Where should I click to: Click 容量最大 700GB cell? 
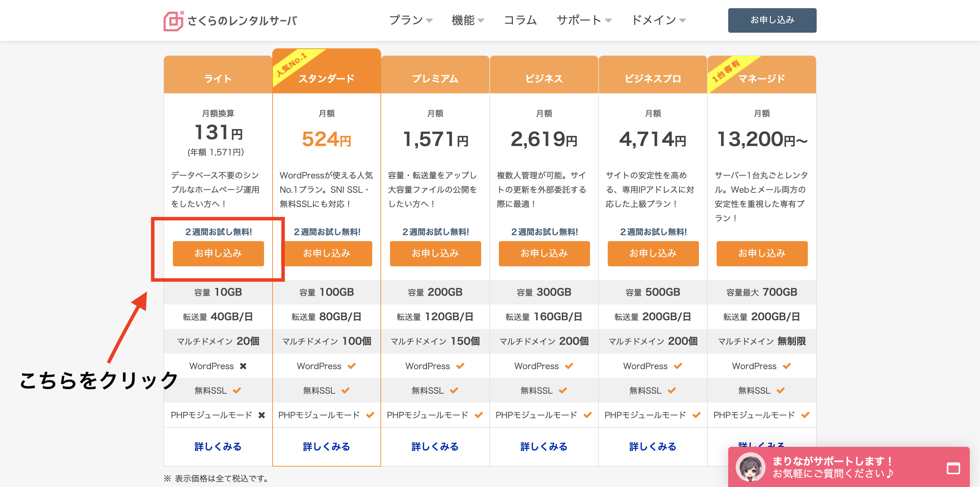point(762,292)
